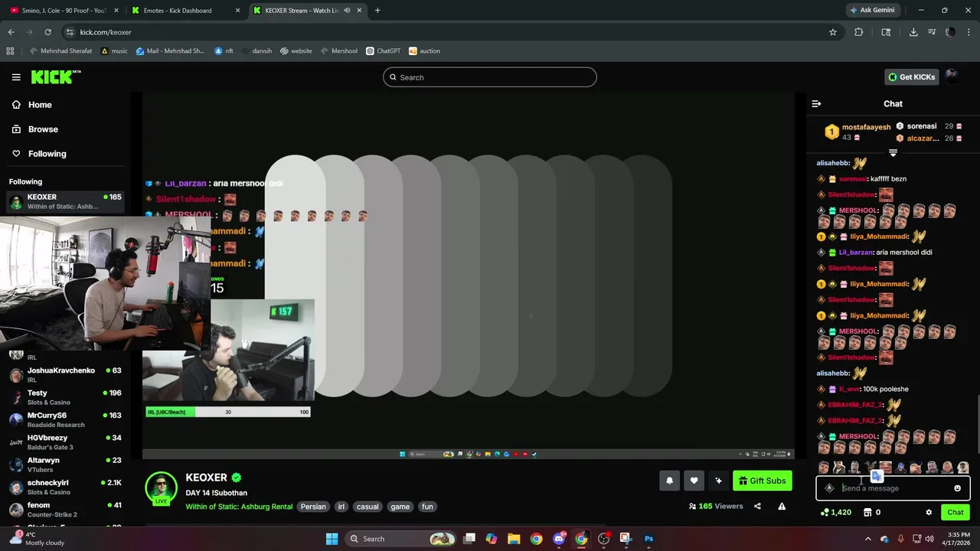Open a new browser tab
This screenshot has height=551, width=980.
click(377, 11)
